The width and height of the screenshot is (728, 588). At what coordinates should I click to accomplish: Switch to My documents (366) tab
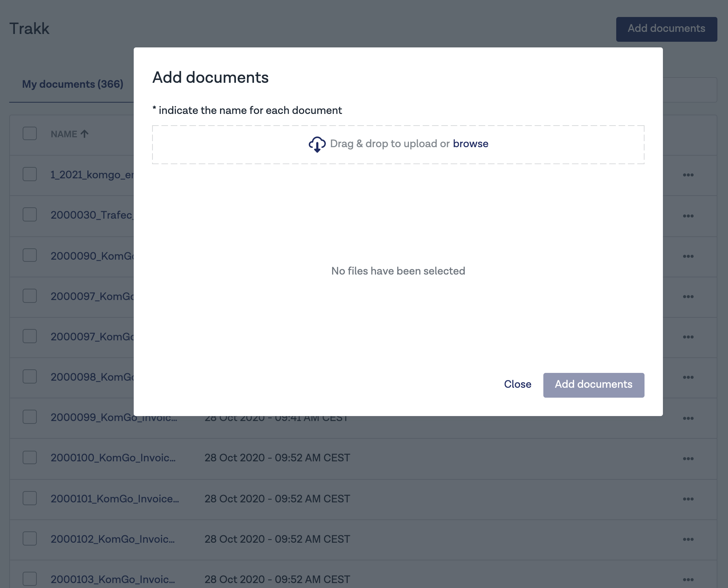(x=73, y=84)
